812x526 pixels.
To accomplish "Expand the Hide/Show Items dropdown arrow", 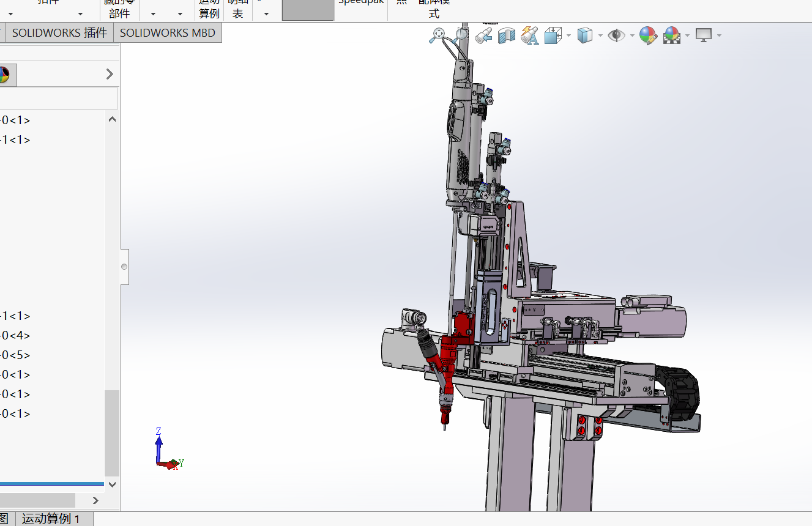I will [x=631, y=35].
